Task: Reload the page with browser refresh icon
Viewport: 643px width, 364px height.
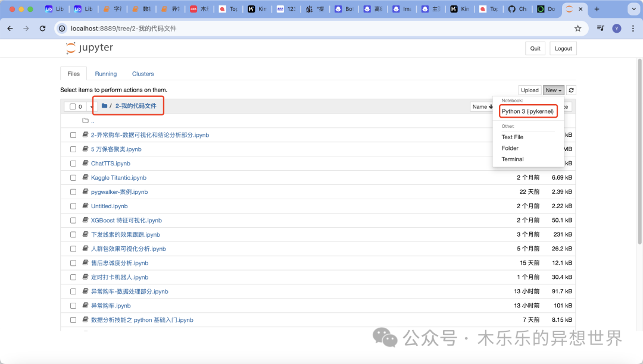Action: (x=43, y=29)
